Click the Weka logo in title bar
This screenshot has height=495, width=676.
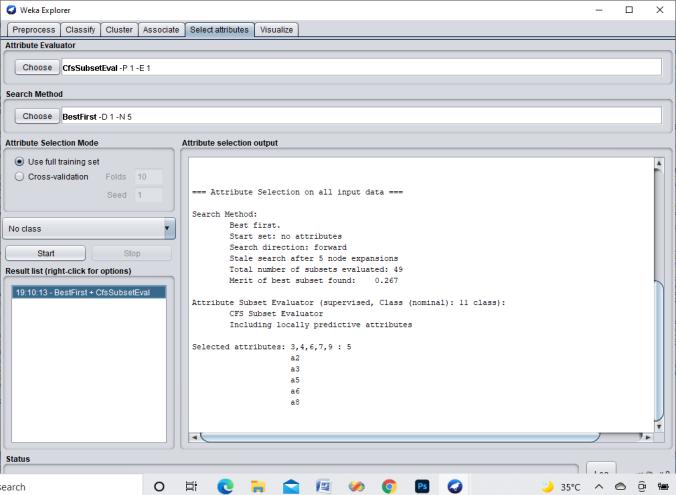[11, 9]
